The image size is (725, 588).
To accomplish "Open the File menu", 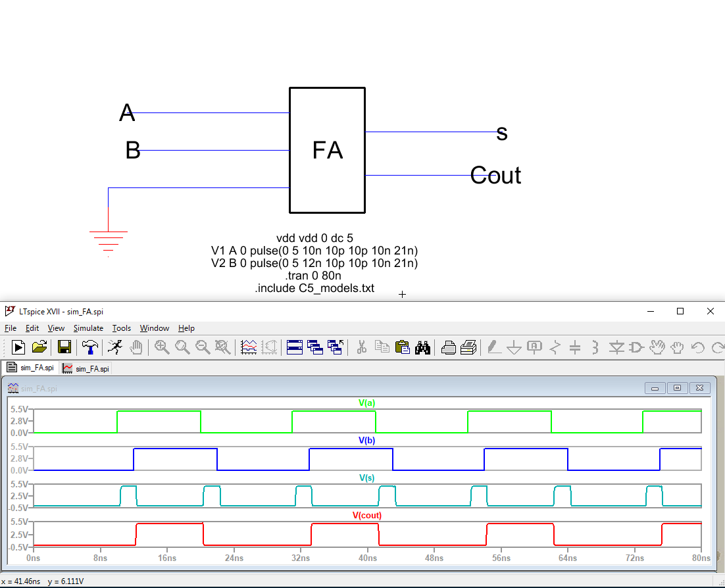I will (11, 328).
